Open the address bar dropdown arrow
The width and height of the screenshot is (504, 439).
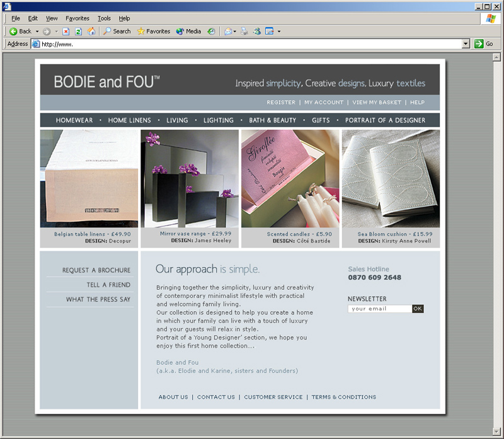click(466, 43)
